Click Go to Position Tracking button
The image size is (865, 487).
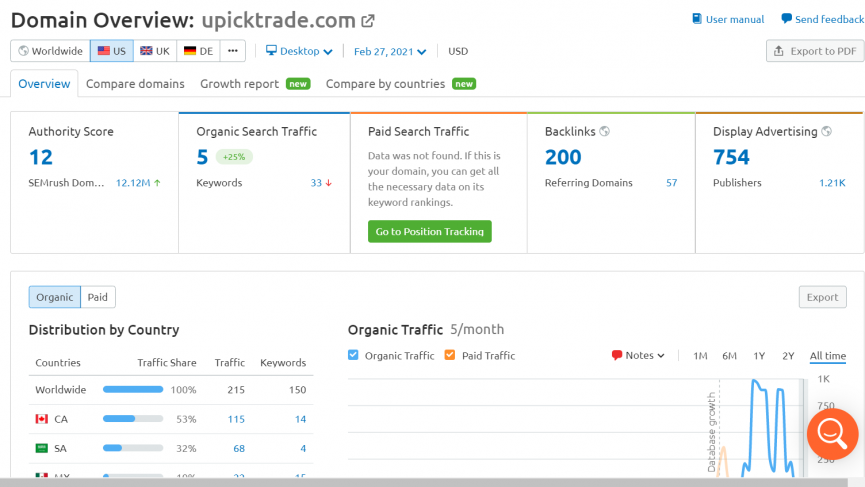tap(430, 232)
